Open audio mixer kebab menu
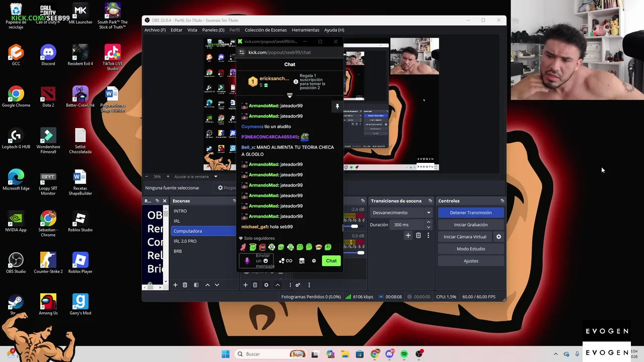This screenshot has width=644, height=362. point(309,285)
